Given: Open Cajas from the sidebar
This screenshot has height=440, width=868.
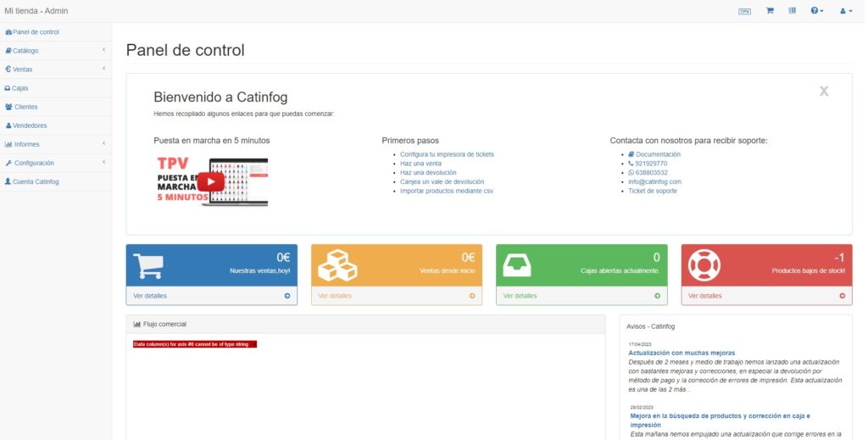Looking at the screenshot, I should (56, 88).
